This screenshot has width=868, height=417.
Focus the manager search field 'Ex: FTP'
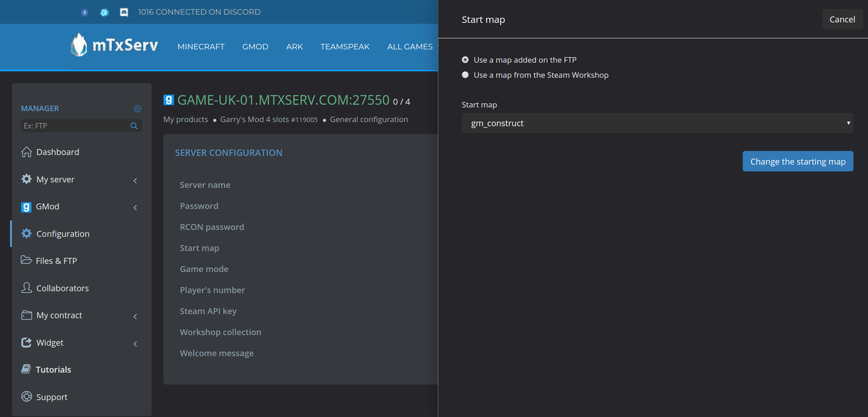pyautogui.click(x=75, y=126)
